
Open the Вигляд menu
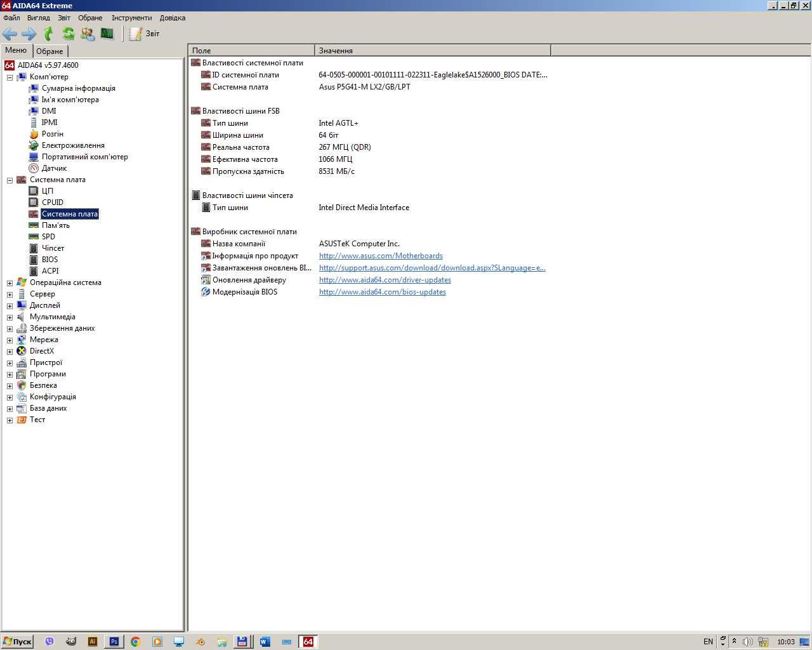point(39,18)
